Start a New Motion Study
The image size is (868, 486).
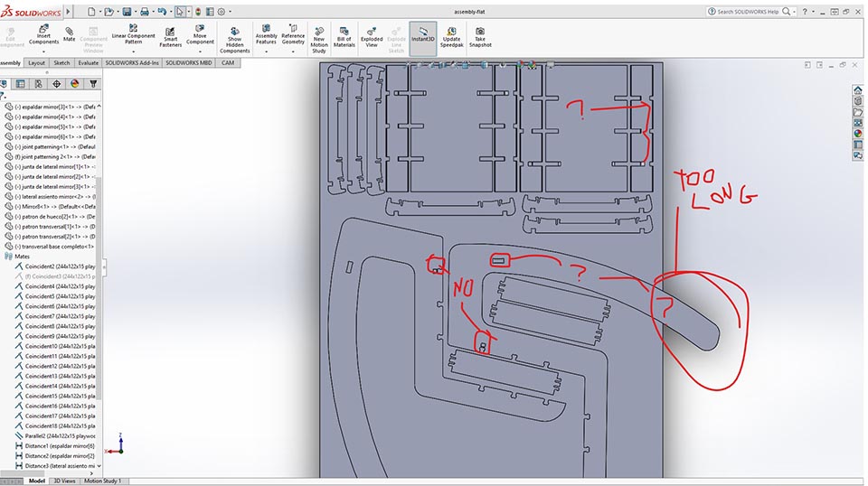(319, 40)
